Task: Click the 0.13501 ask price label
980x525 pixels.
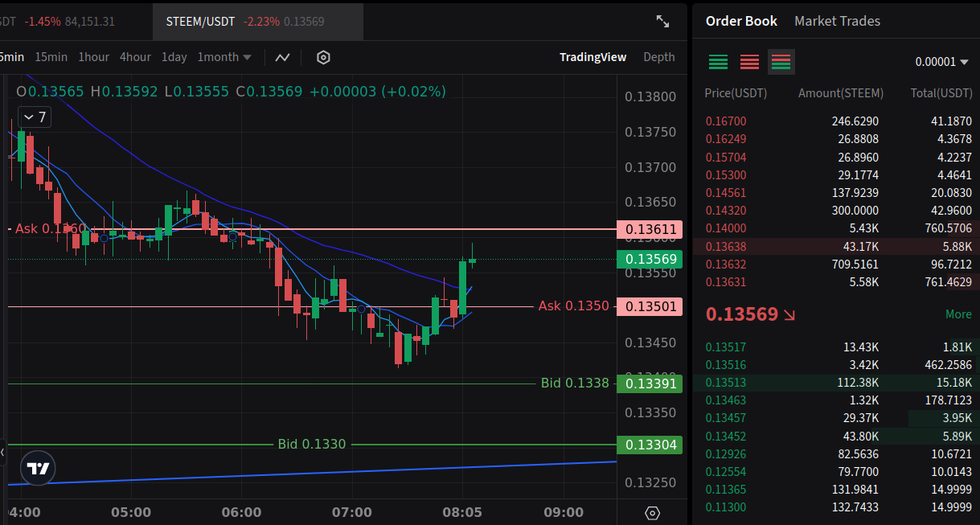Action: tap(648, 306)
